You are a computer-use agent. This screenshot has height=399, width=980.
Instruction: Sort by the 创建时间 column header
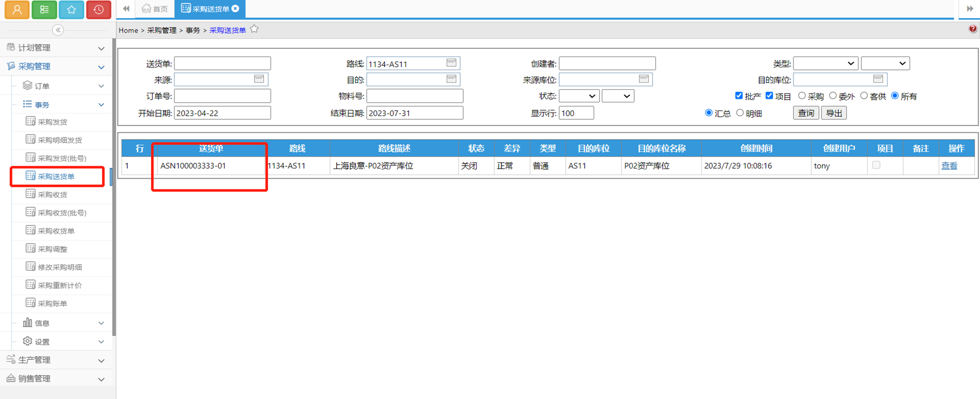point(756,148)
